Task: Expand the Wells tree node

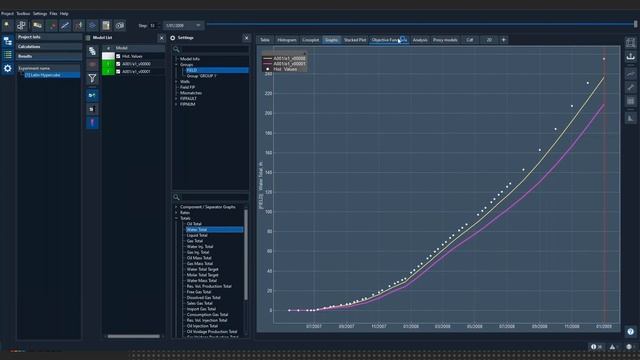Action: 176,82
